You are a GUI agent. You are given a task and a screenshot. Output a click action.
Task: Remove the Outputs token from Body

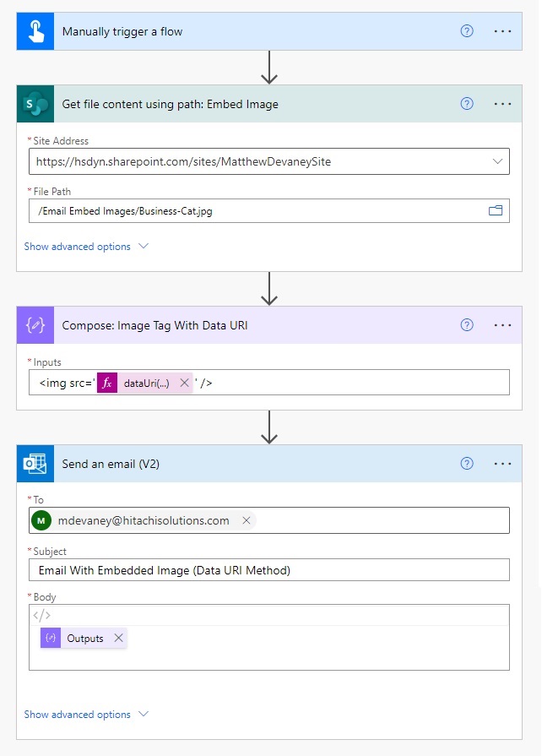click(x=117, y=638)
